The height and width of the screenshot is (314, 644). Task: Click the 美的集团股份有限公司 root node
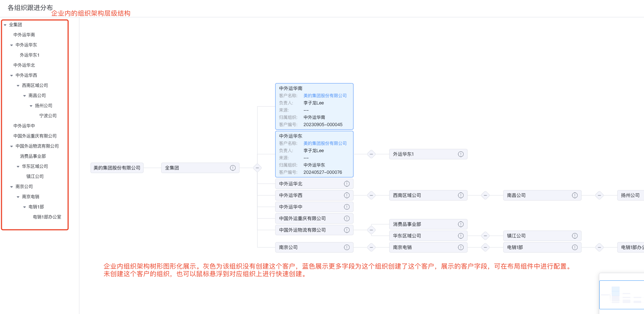pos(117,168)
